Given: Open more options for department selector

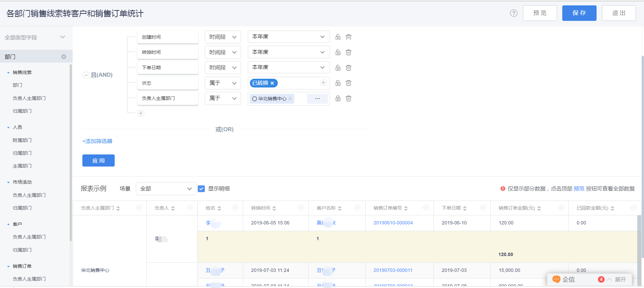Looking at the screenshot, I should click(x=317, y=99).
